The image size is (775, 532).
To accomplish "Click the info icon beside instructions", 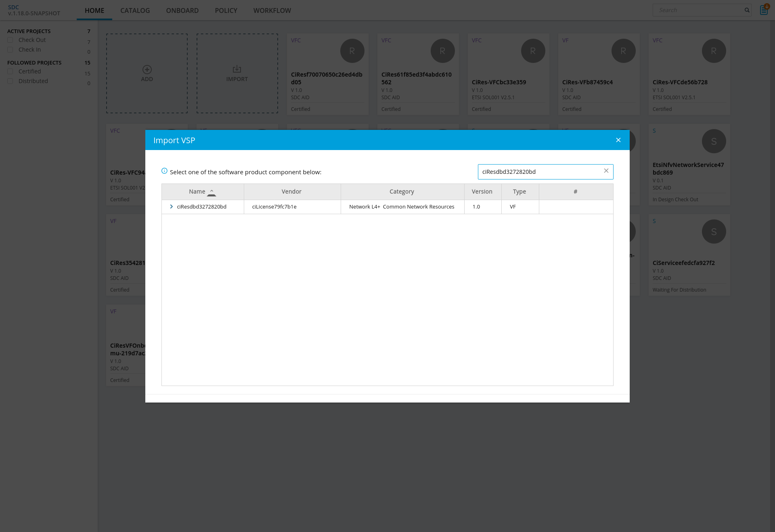I will 164,171.
